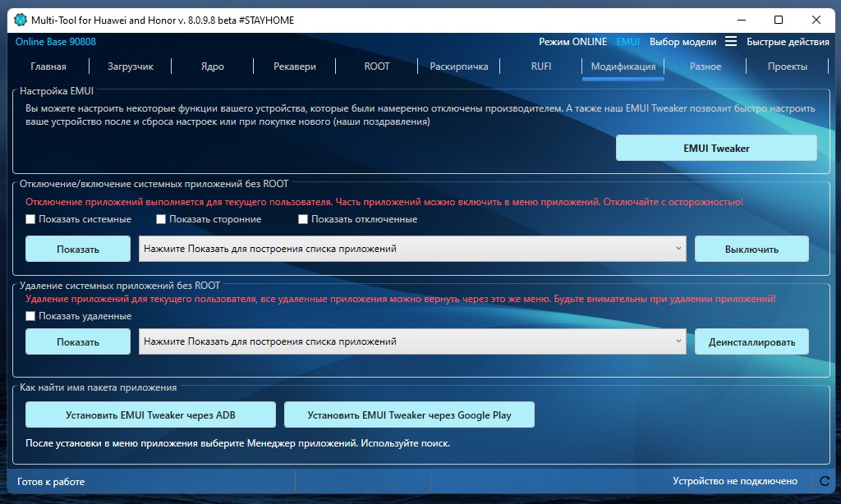Image resolution: width=841 pixels, height=504 pixels.
Task: Click Установить EMUI Tweaker через ADB
Action: 151,415
